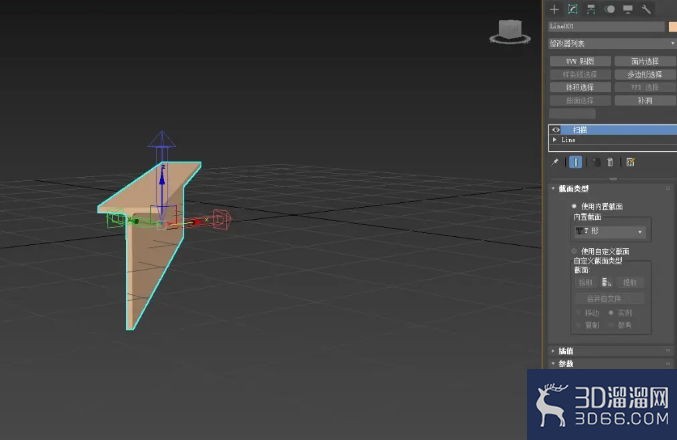Click the 拾取 section button

[585, 282]
